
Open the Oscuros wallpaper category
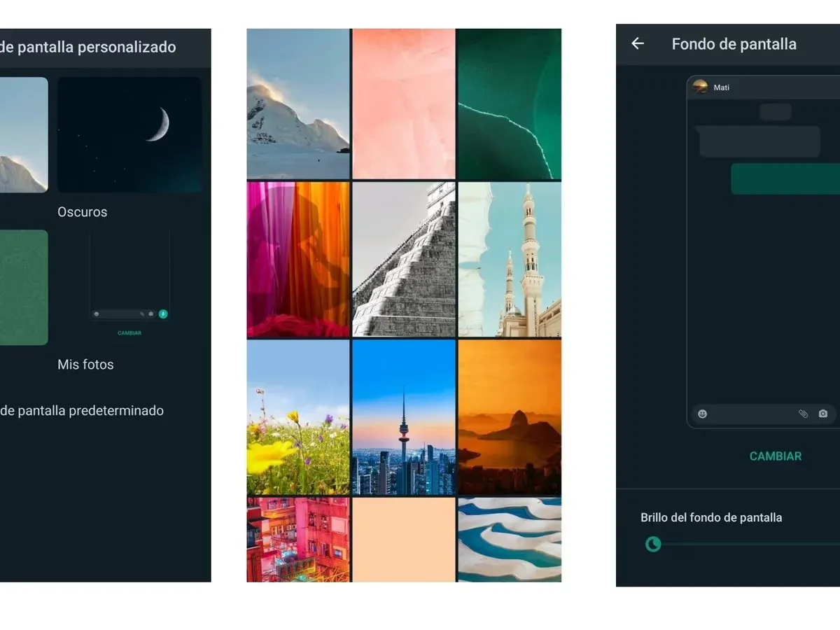(129, 135)
